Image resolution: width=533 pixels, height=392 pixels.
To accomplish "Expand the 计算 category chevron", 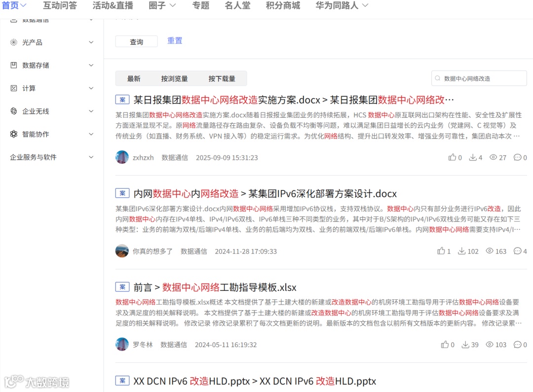I will click(91, 88).
